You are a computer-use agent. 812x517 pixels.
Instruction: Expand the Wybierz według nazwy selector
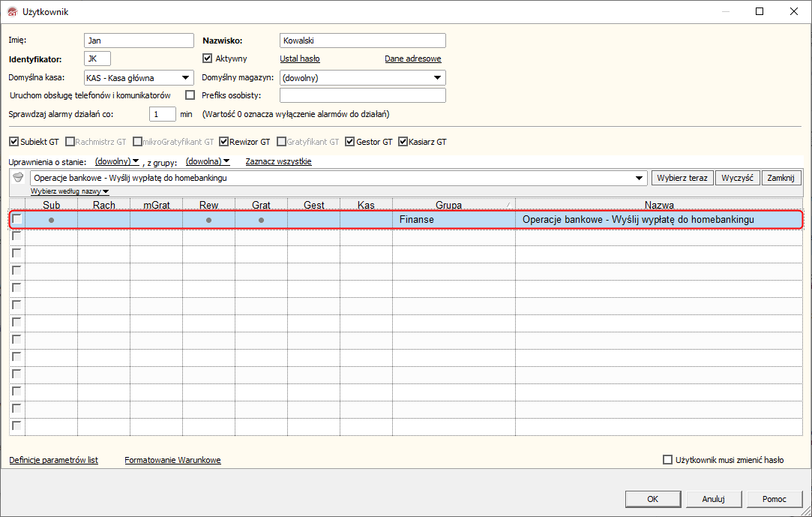click(70, 191)
